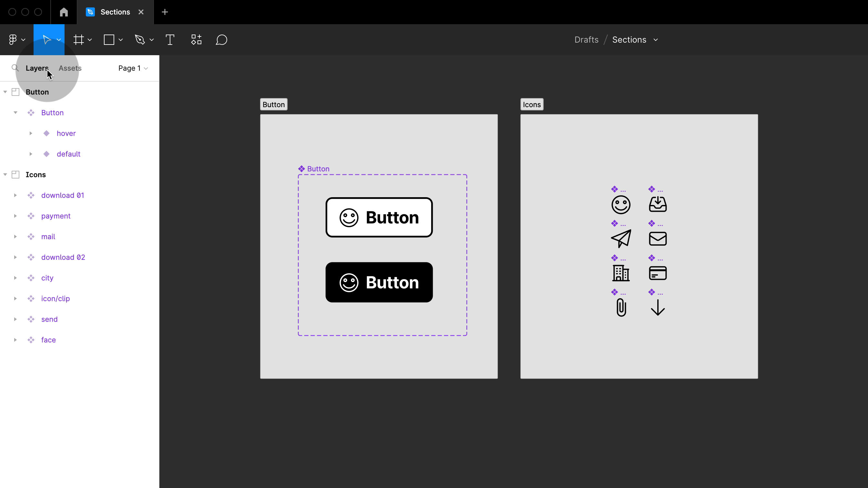Screen dimensions: 868x488
Task: Click the Button frame on canvas
Action: coord(274,104)
